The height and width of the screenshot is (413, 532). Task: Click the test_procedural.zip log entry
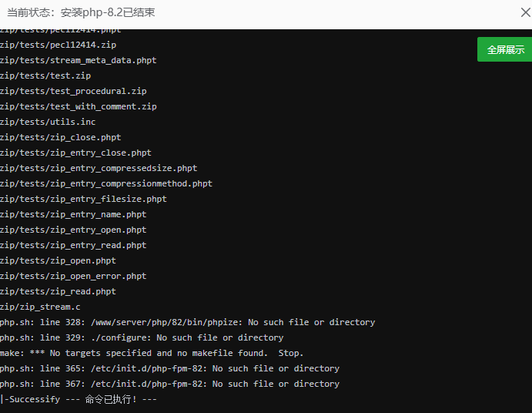73,91
